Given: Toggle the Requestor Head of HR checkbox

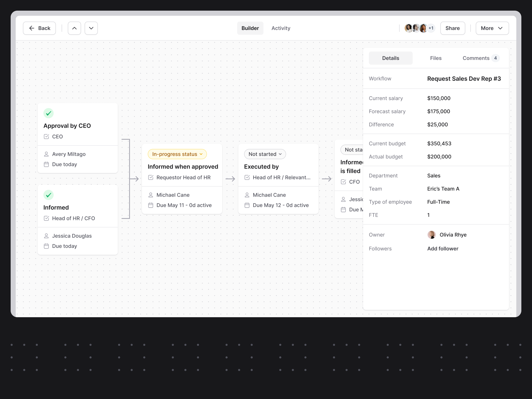Looking at the screenshot, I should pyautogui.click(x=151, y=178).
